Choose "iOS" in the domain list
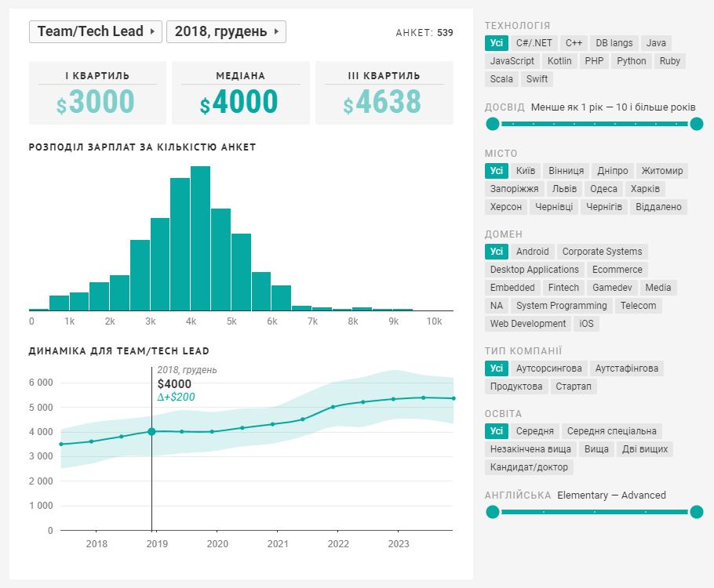Screen dimensions: 714x588 pyautogui.click(x=585, y=323)
